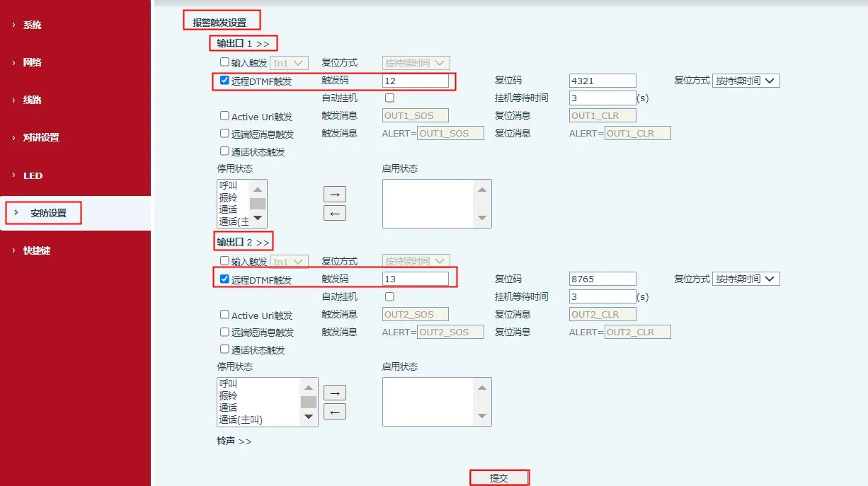Open 复位方式 dropdown for 输出口 1 DTMF
Screen dimensions: 868x486
[x=746, y=81]
